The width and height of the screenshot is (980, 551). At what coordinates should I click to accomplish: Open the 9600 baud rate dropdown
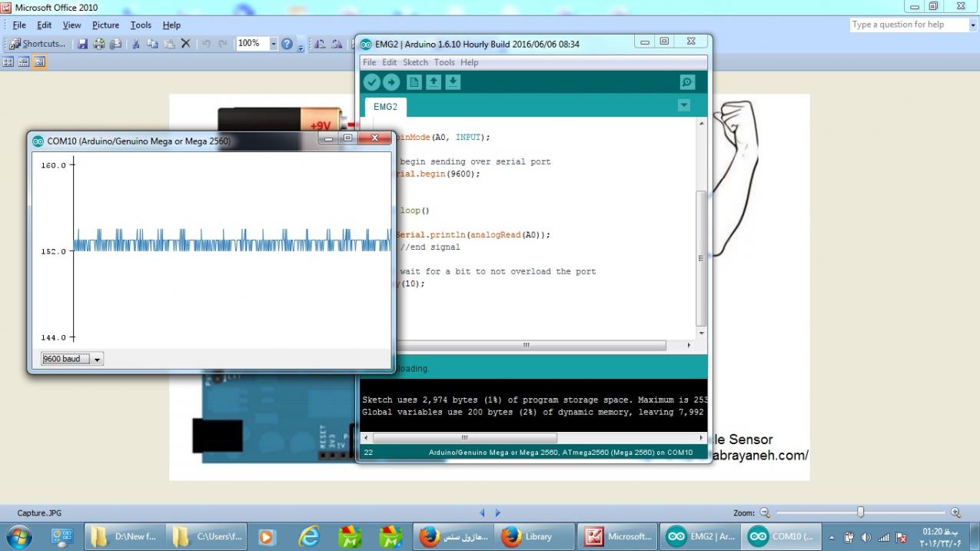72,359
